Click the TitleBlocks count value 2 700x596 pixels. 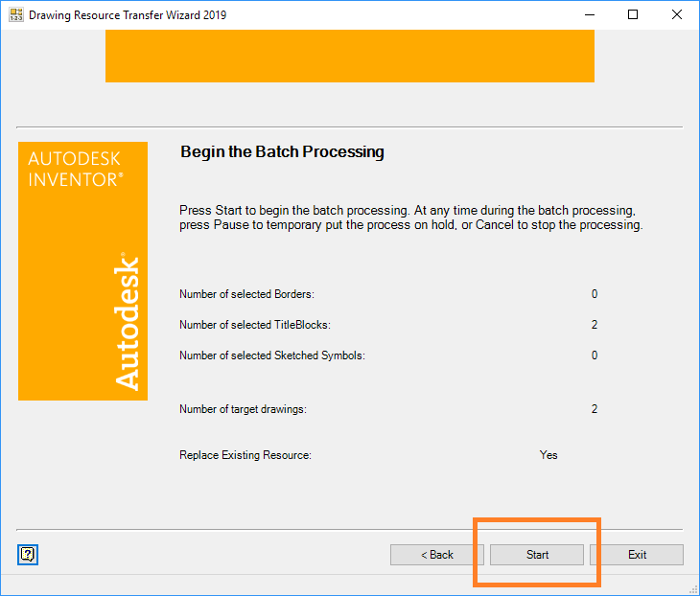point(595,325)
